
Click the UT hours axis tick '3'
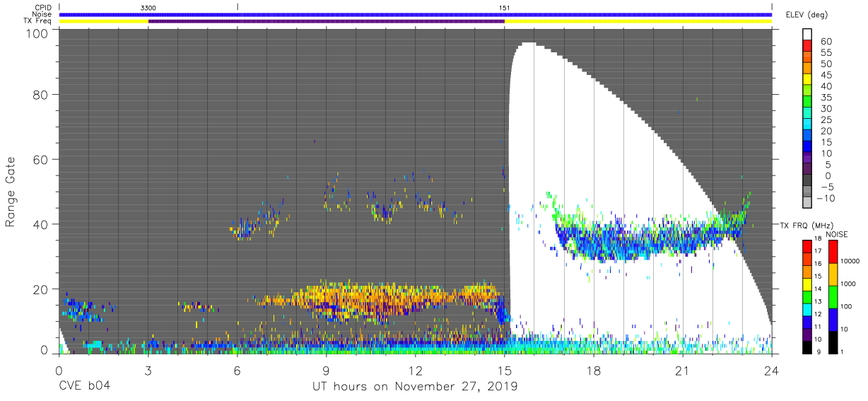148,370
